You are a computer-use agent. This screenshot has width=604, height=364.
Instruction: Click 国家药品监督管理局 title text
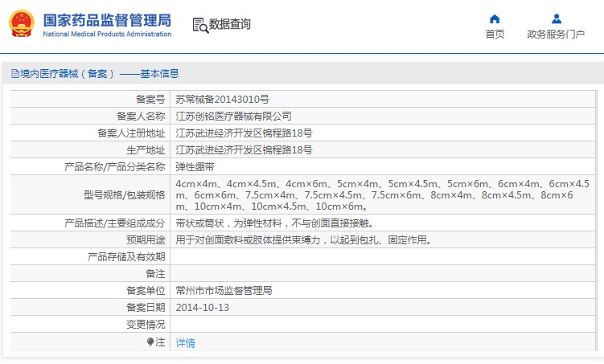107,20
